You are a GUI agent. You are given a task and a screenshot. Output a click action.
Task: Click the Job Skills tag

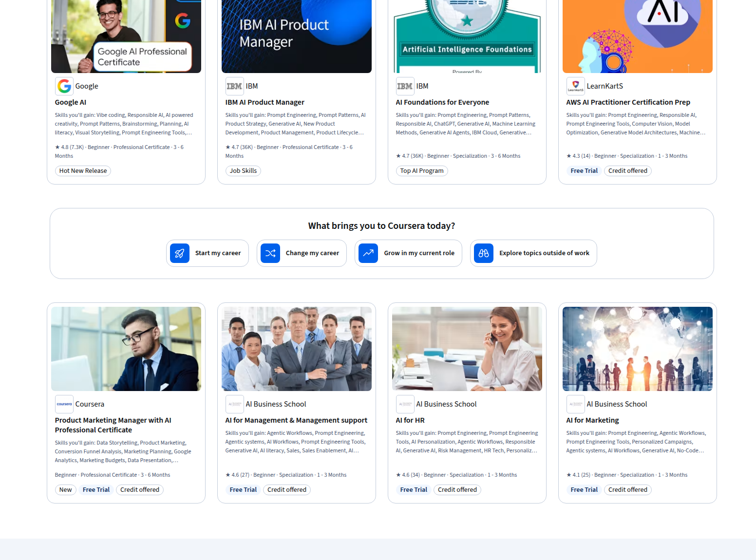click(x=243, y=171)
